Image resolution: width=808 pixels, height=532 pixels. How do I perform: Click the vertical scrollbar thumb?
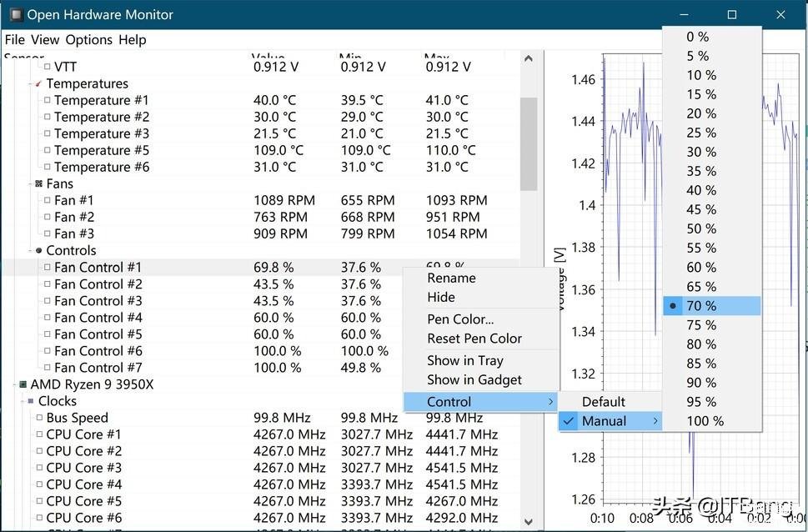(529, 143)
